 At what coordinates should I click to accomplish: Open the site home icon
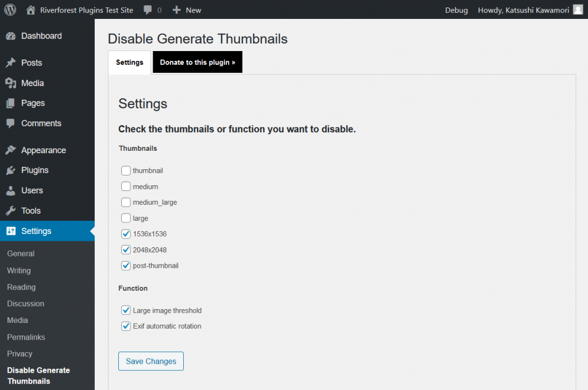point(31,10)
